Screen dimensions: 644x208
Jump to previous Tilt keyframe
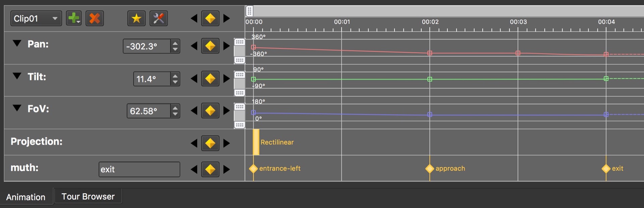[194, 79]
